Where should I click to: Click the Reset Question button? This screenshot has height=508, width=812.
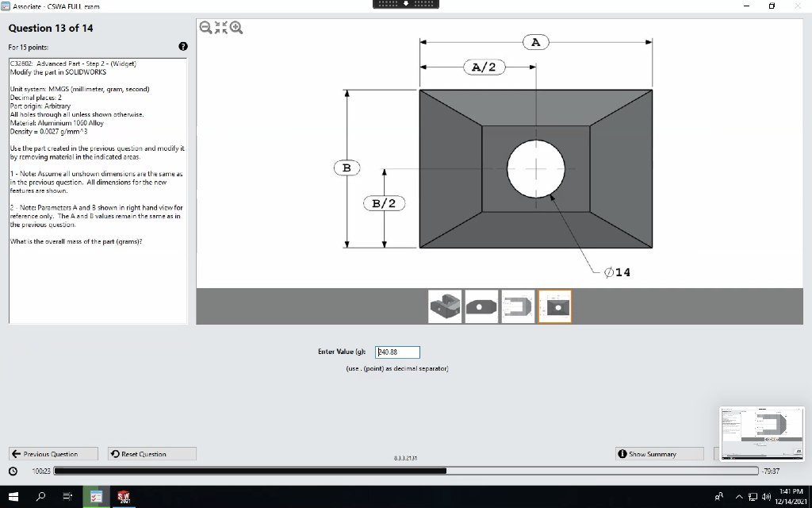pos(151,453)
